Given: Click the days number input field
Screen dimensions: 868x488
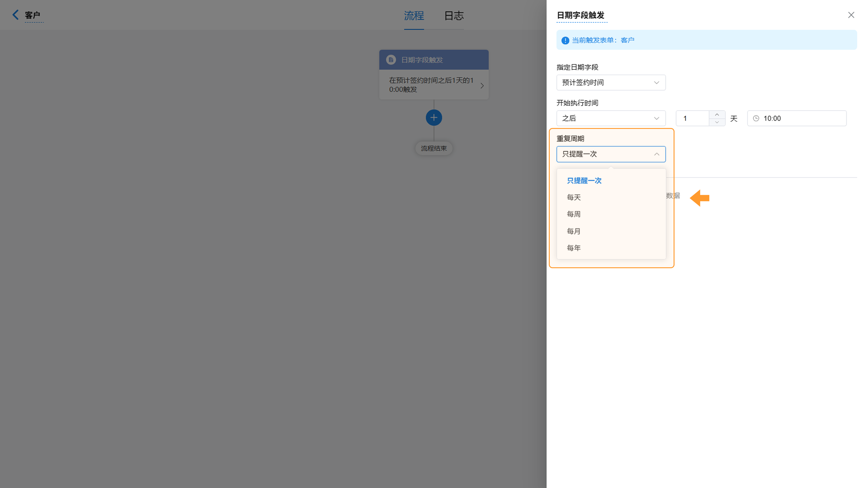Looking at the screenshot, I should 692,118.
